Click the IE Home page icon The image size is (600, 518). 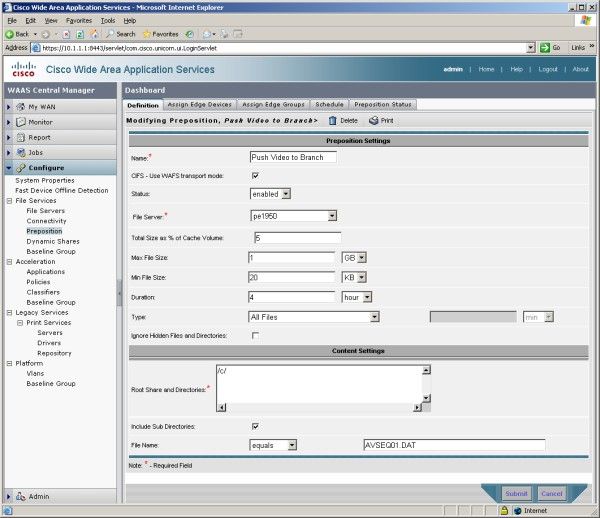(93, 34)
